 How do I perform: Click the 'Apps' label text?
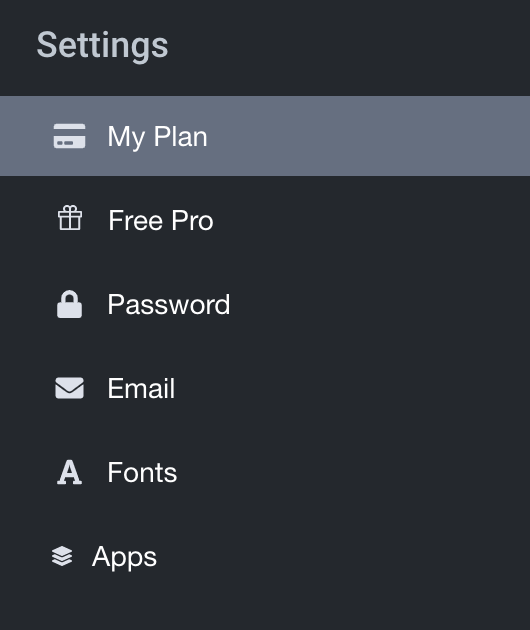point(124,558)
